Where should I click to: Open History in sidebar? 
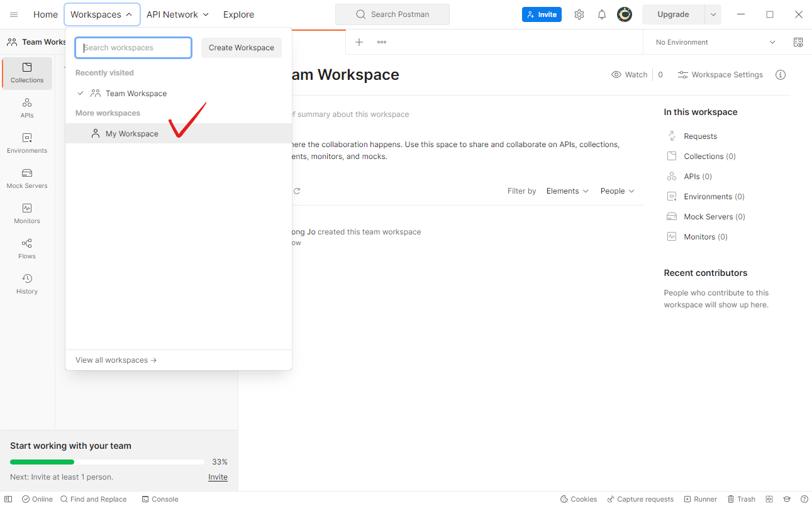pos(27,284)
